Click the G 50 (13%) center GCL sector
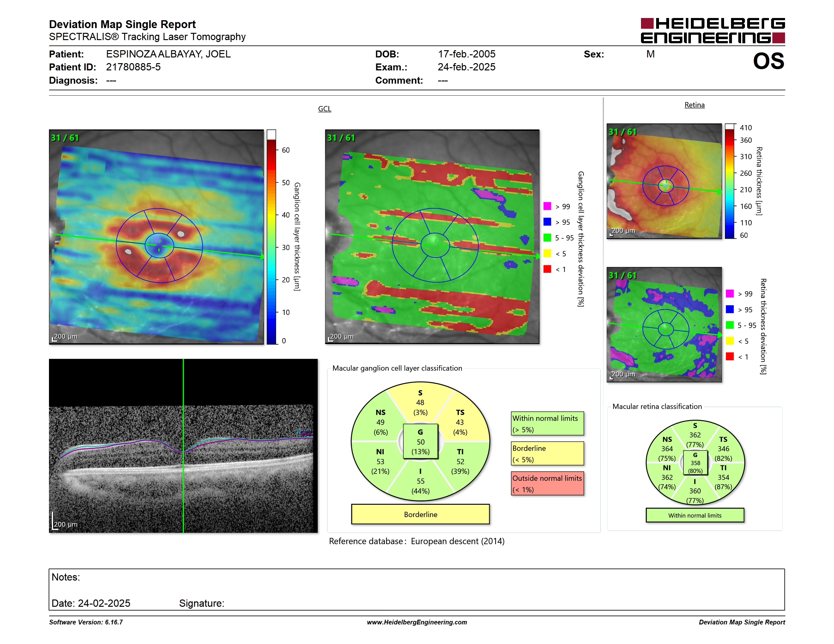 (420, 441)
